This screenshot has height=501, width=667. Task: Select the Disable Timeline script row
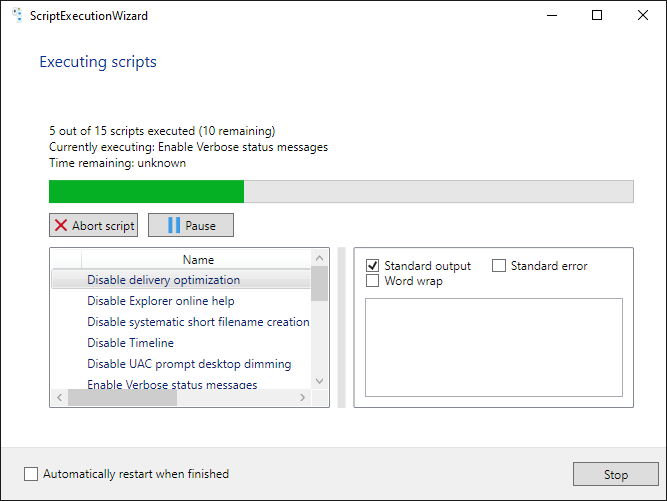(130, 343)
